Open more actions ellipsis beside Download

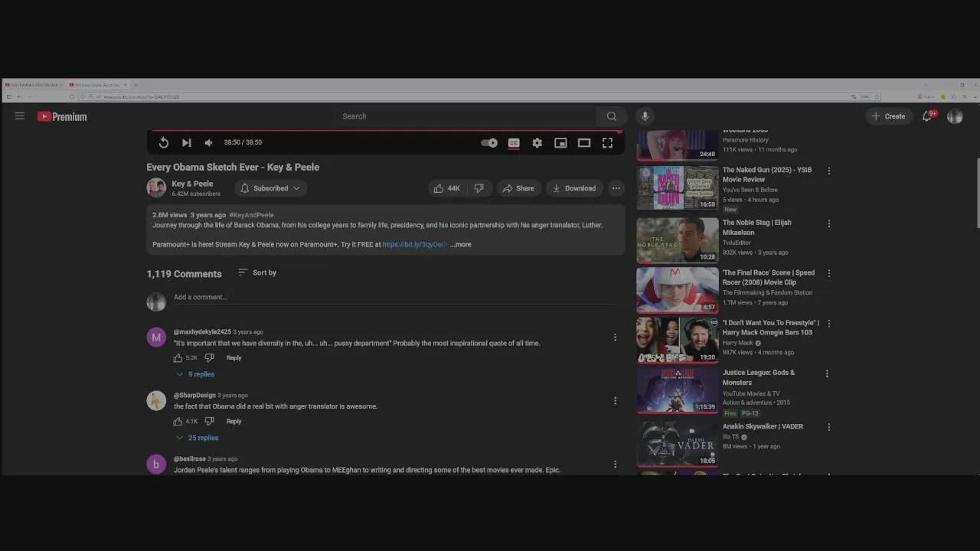(x=616, y=188)
